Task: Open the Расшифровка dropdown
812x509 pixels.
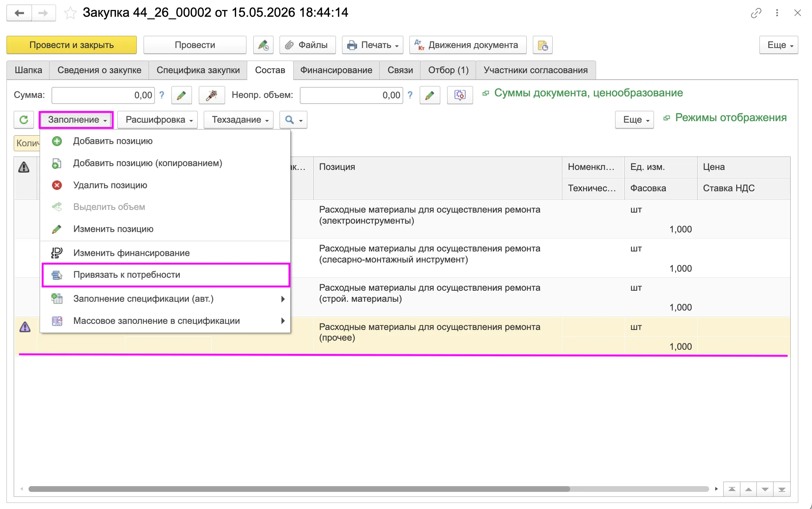Action: [x=157, y=120]
